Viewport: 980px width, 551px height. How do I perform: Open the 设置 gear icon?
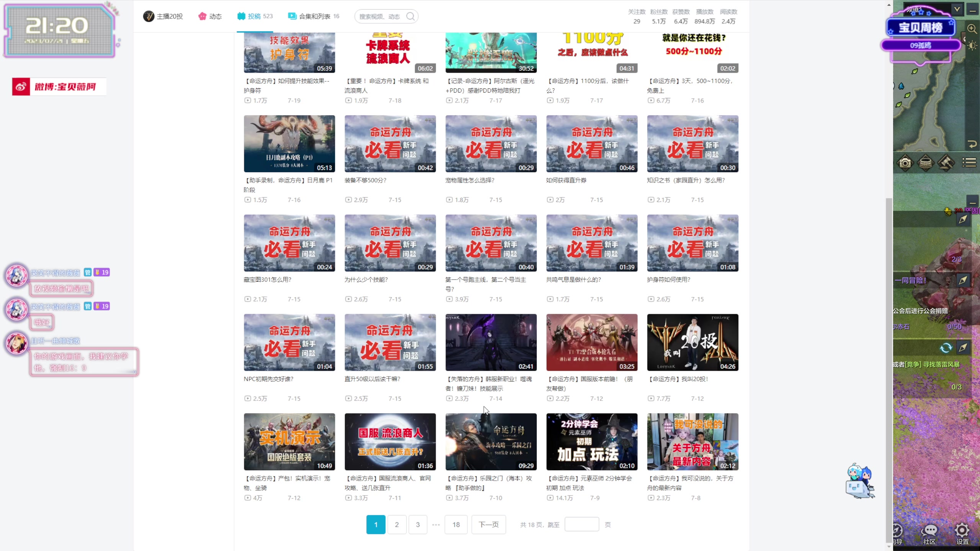tap(962, 531)
